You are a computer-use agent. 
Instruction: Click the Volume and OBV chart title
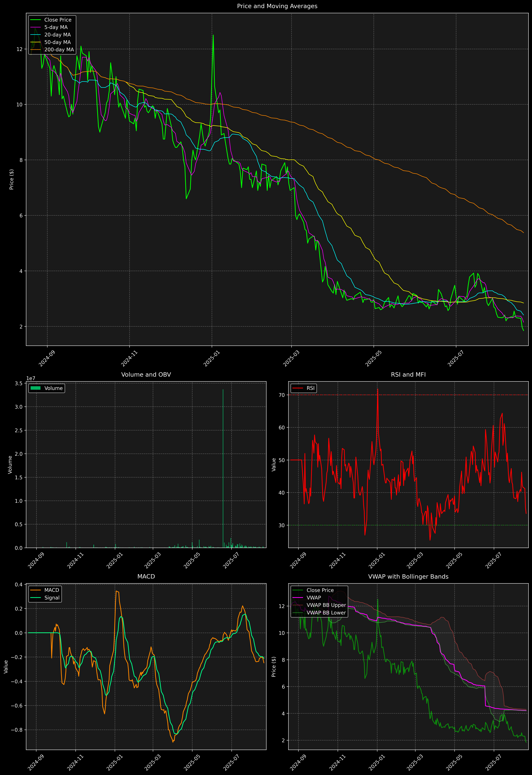coord(146,374)
